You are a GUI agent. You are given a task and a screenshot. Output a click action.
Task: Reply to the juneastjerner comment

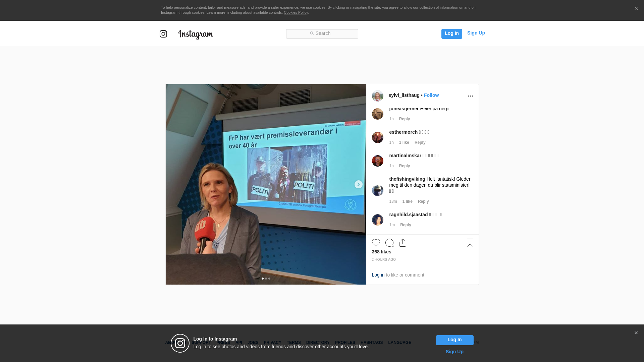(x=405, y=119)
